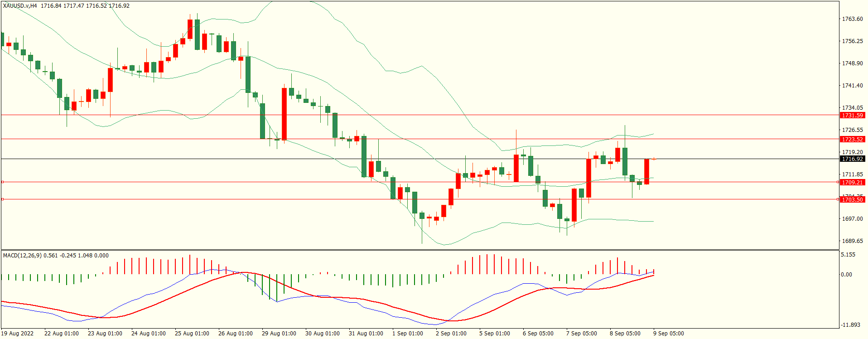Click the MACD scale value -11.893
Image resolution: width=868 pixels, height=339 pixels.
pyautogui.click(x=850, y=325)
